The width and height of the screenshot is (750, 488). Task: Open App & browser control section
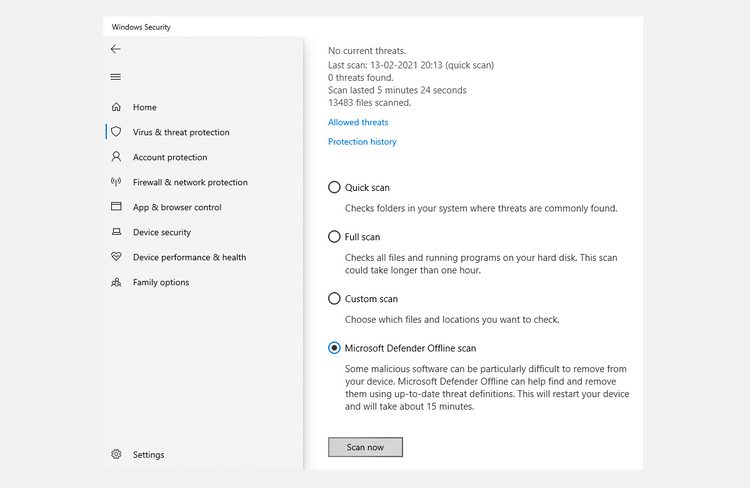177,207
